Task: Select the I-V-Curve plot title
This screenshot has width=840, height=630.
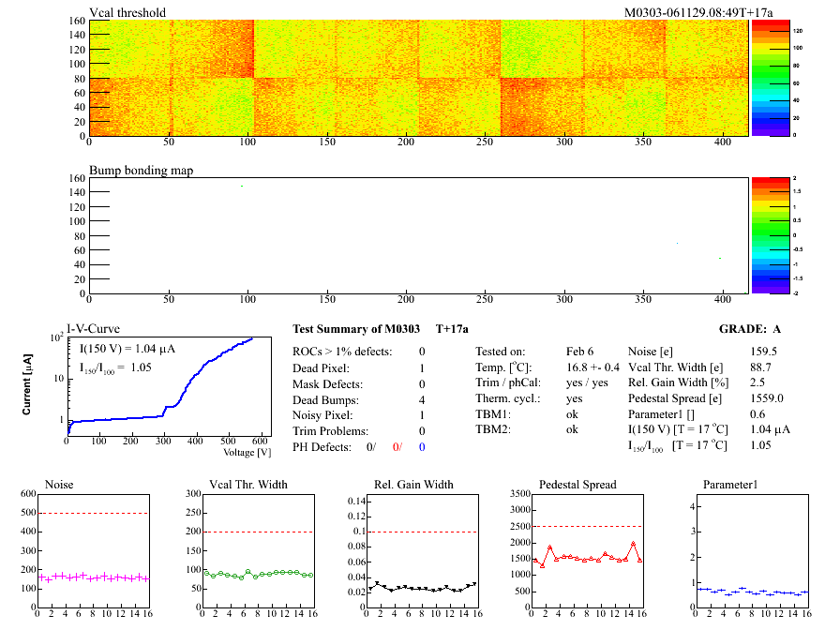Action: [x=91, y=330]
